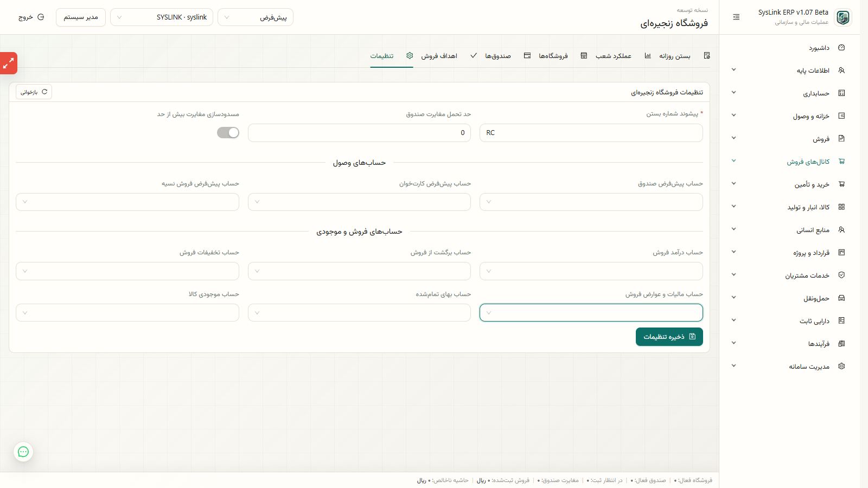This screenshot has width=868, height=488.
Task: Click the در انتظار ثبت status entry
Action: tap(604, 480)
